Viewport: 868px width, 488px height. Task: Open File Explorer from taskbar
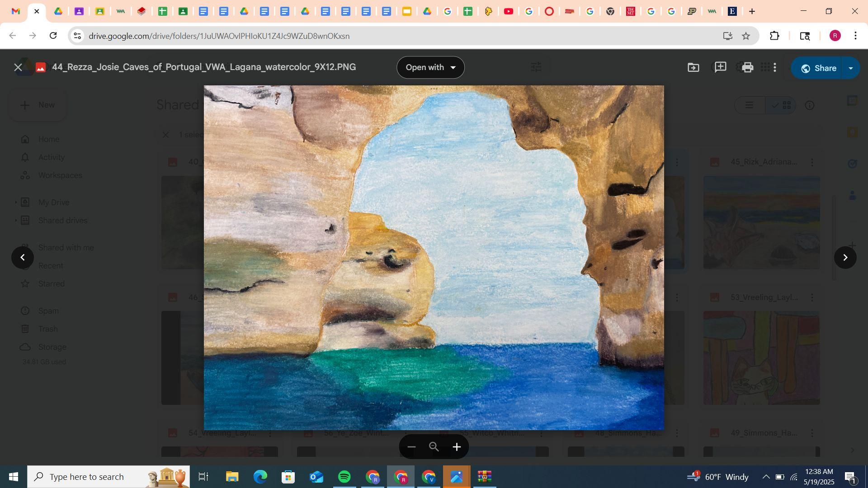(232, 477)
